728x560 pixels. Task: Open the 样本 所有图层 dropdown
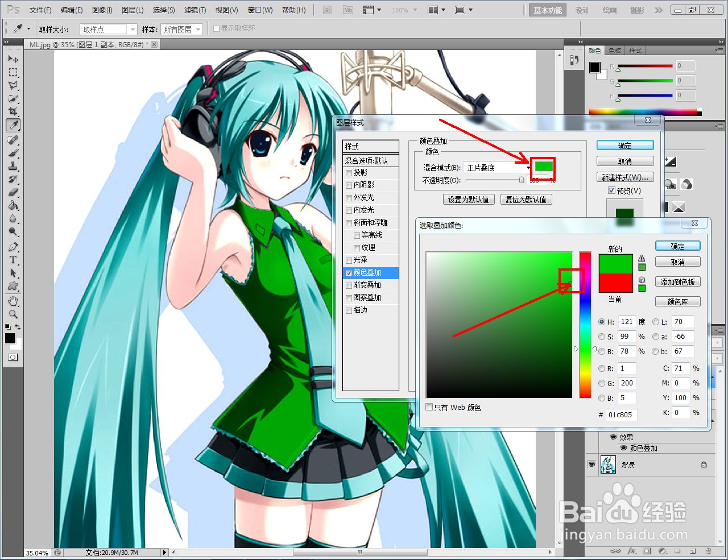[182, 29]
